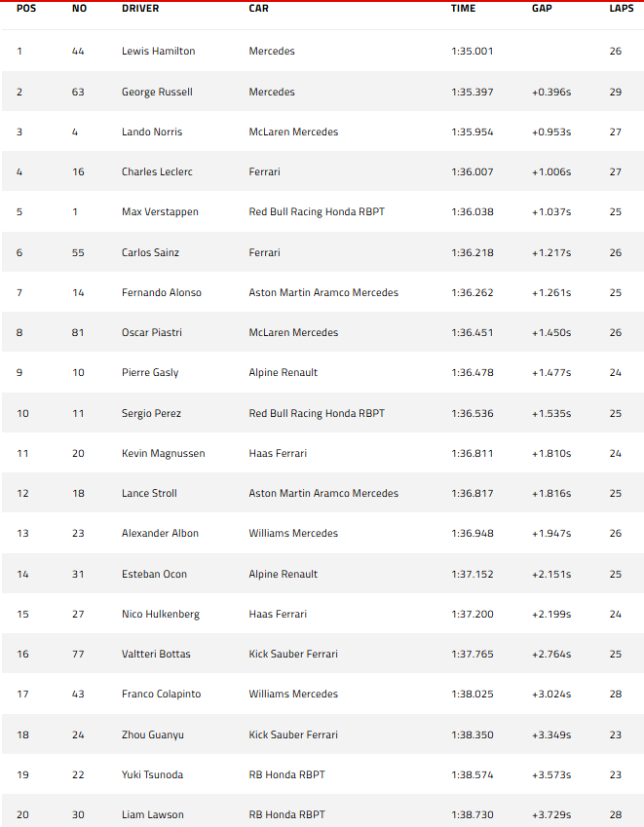
Task: Click car number 77 for Valtteri Bottas
Action: (x=78, y=655)
